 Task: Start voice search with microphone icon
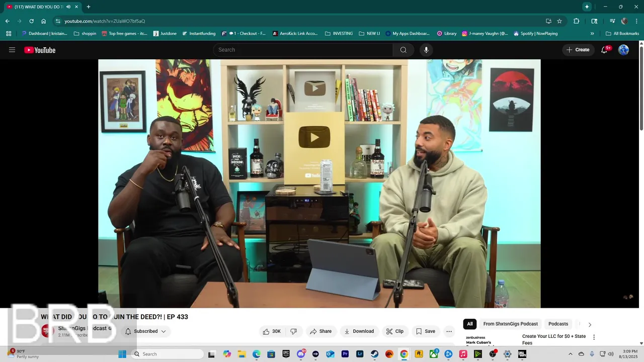click(x=426, y=50)
